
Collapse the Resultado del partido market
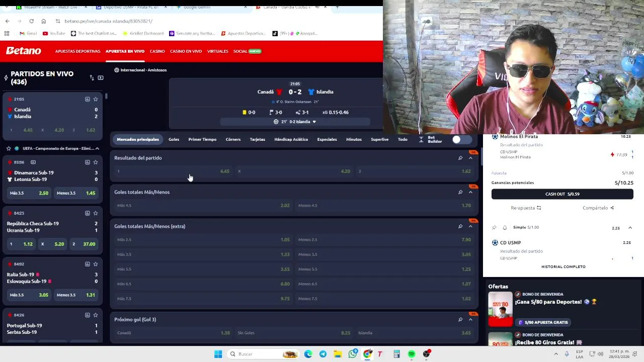tap(470, 158)
